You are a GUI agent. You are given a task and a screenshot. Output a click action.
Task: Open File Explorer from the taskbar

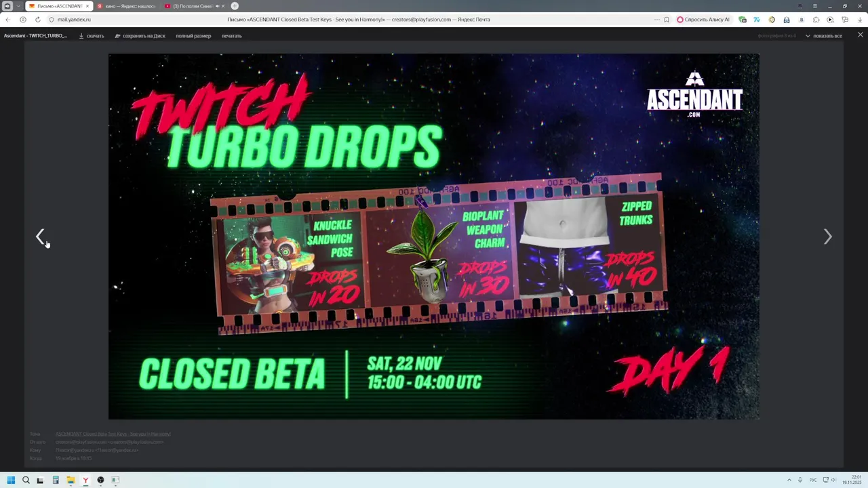(71, 480)
